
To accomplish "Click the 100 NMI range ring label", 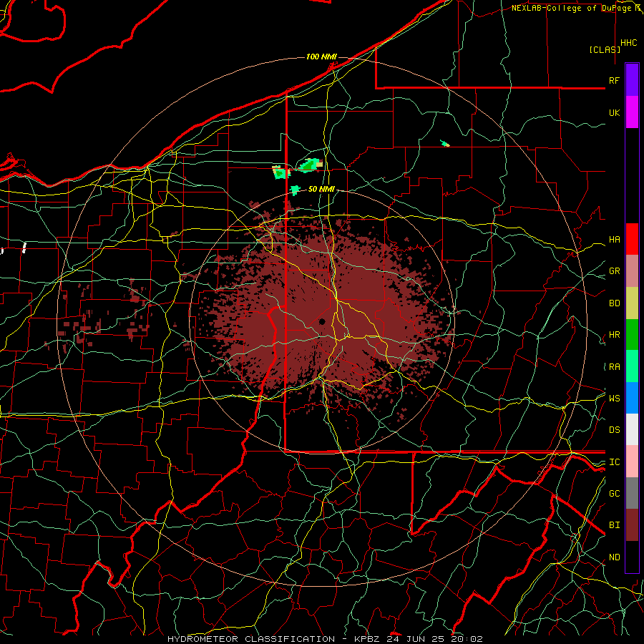I will [x=321, y=57].
